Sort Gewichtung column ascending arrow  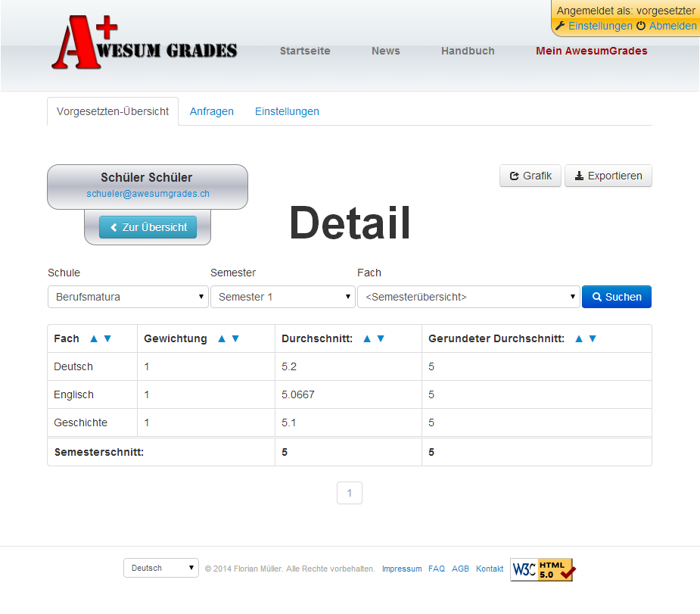222,339
